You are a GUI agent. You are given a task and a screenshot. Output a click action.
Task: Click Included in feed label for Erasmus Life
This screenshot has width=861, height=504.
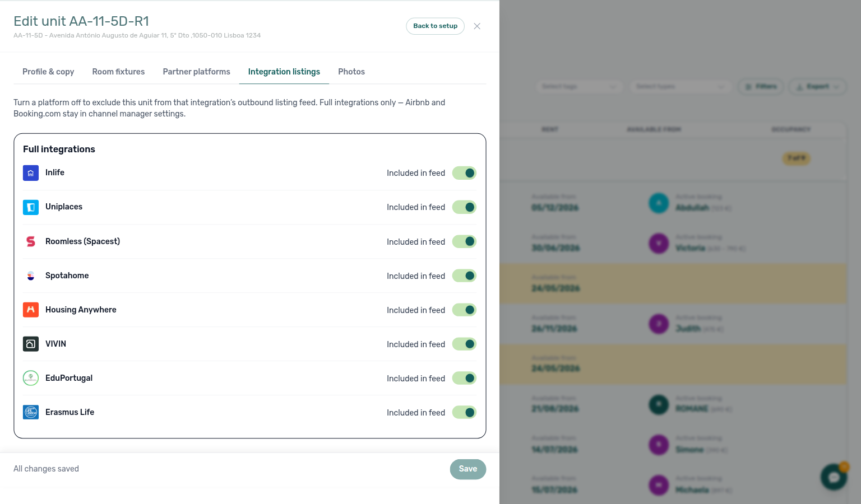[416, 413]
